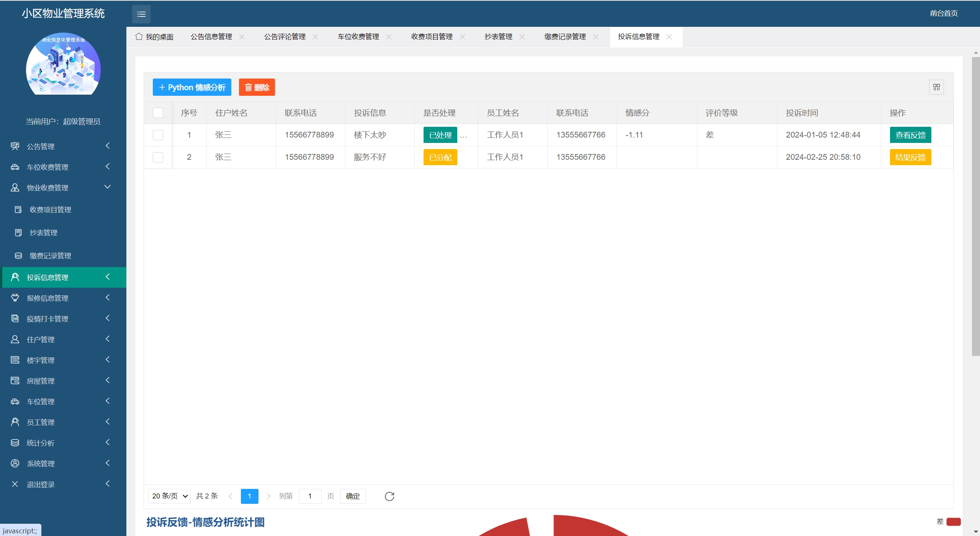
Task: Switch to the 缴费记录管理 tab
Action: [565, 37]
